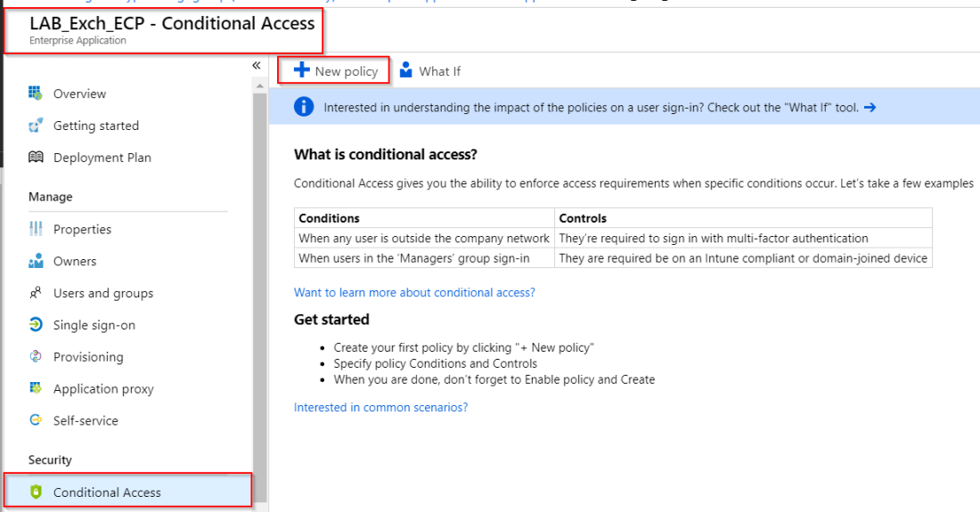
Task: Click the Application proxy icon
Action: tap(36, 389)
